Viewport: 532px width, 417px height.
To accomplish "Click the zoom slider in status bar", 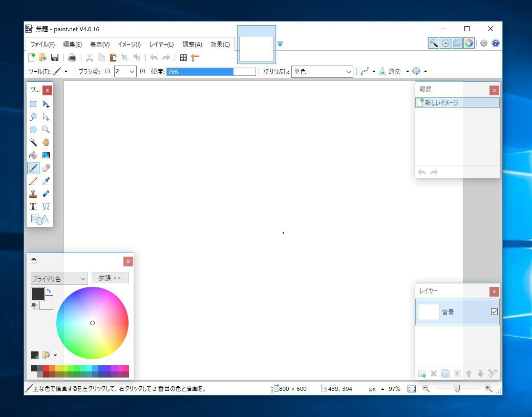I will [457, 389].
